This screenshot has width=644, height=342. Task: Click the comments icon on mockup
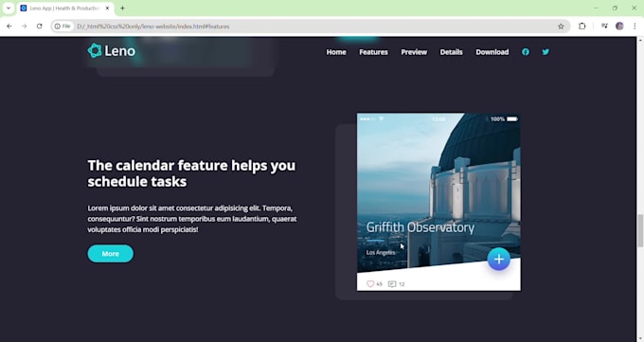pos(392,283)
